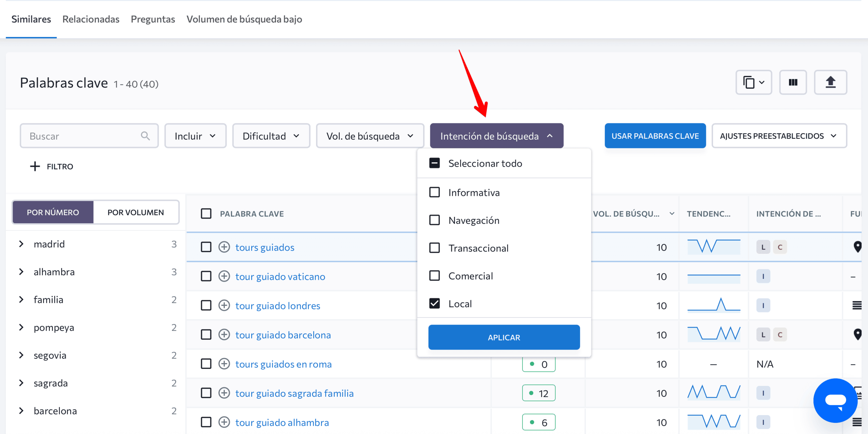Open the columns settings icon

coord(793,82)
